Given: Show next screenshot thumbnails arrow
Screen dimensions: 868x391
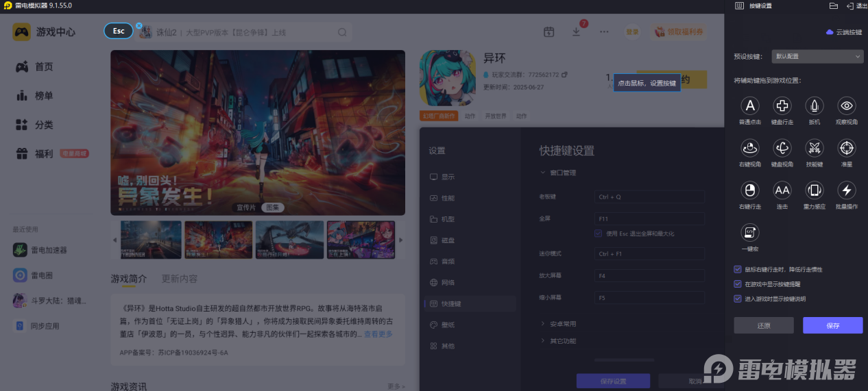Looking at the screenshot, I should click(401, 240).
